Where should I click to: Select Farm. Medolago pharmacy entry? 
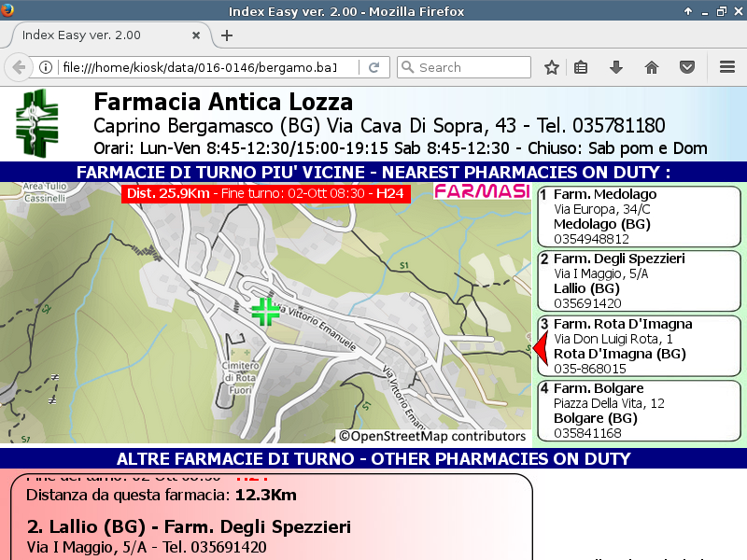point(639,217)
